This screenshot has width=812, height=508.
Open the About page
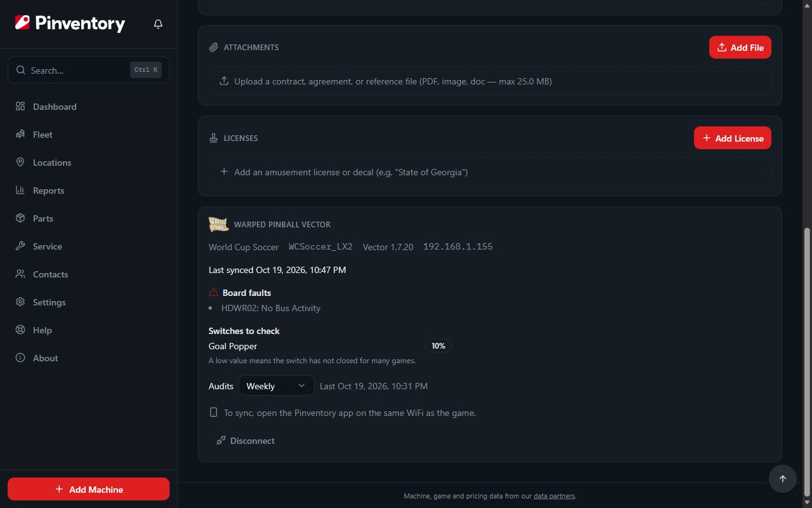(x=88, y=358)
